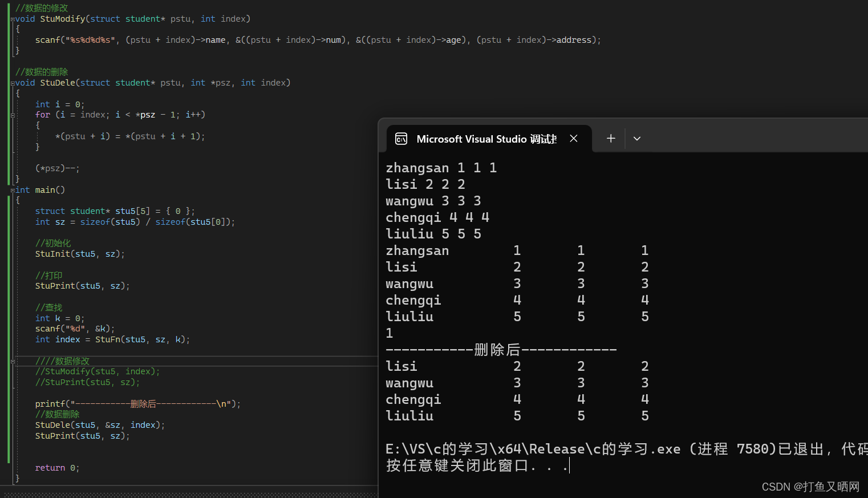This screenshot has height=498, width=868.
Task: Click the '//数据的删除' comment
Action: [42, 72]
